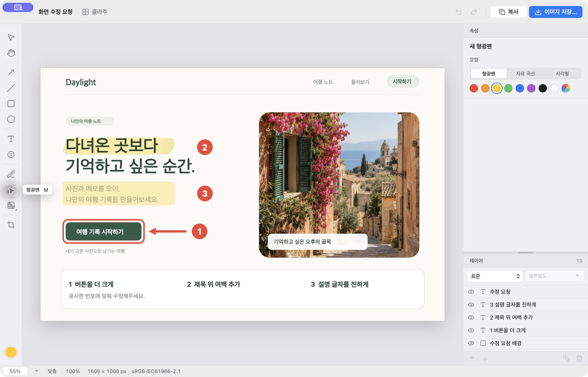Select the Rectangle shape tool
588x377 pixels.
coord(11,103)
